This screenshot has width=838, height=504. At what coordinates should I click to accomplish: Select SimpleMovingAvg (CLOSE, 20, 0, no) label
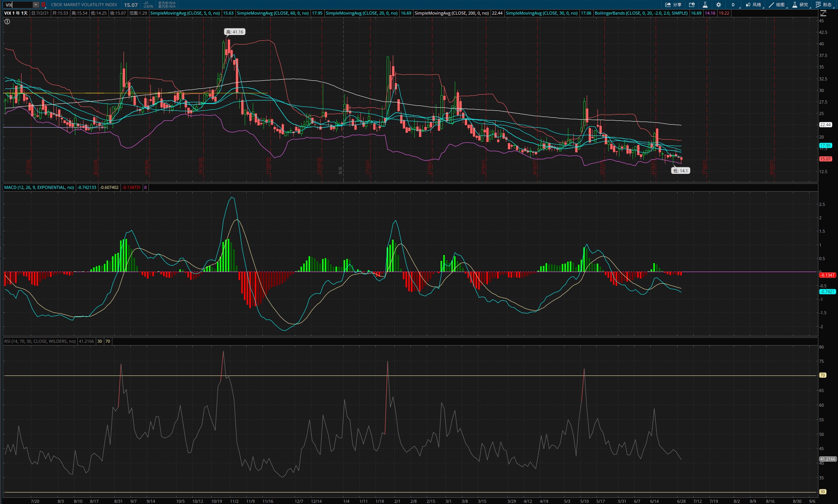coord(362,13)
